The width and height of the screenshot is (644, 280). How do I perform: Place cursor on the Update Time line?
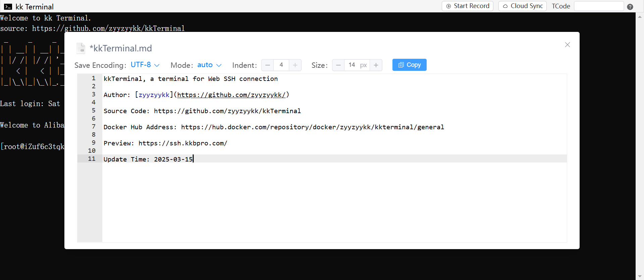[148, 159]
